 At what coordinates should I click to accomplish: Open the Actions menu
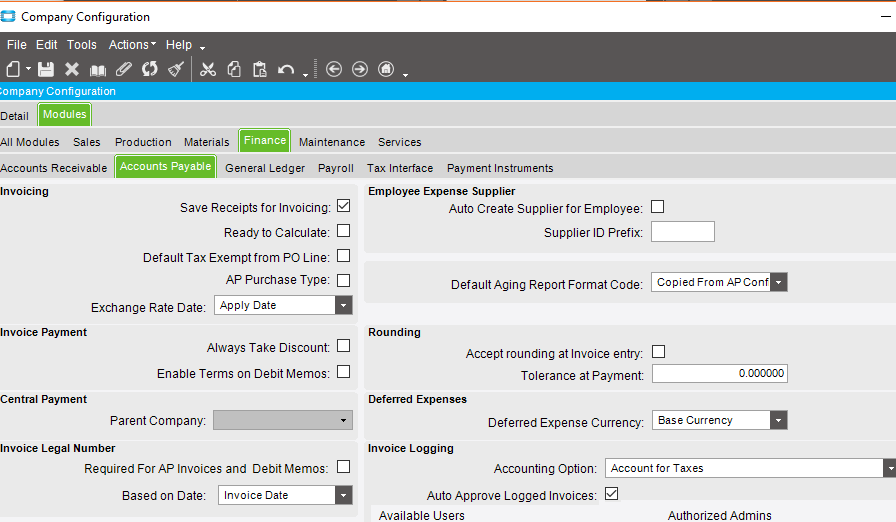132,45
